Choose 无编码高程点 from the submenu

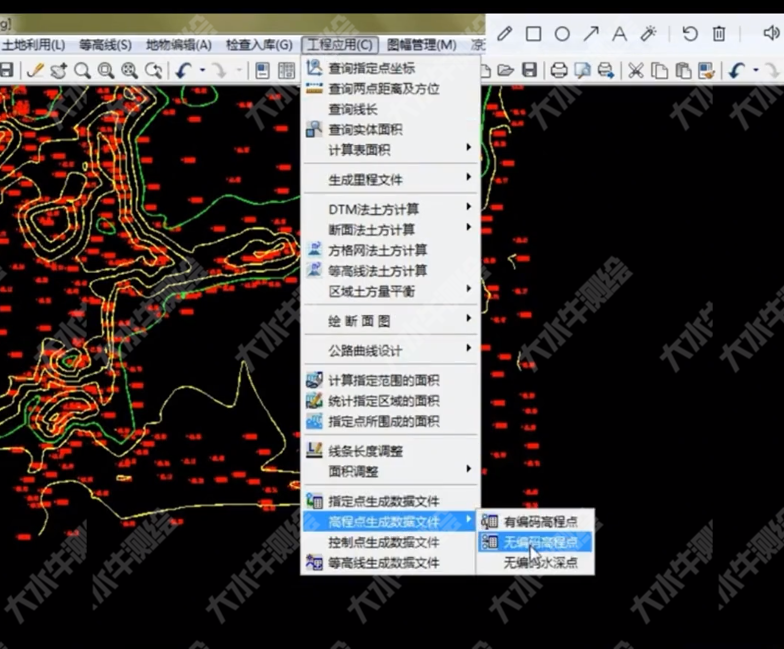pos(540,542)
